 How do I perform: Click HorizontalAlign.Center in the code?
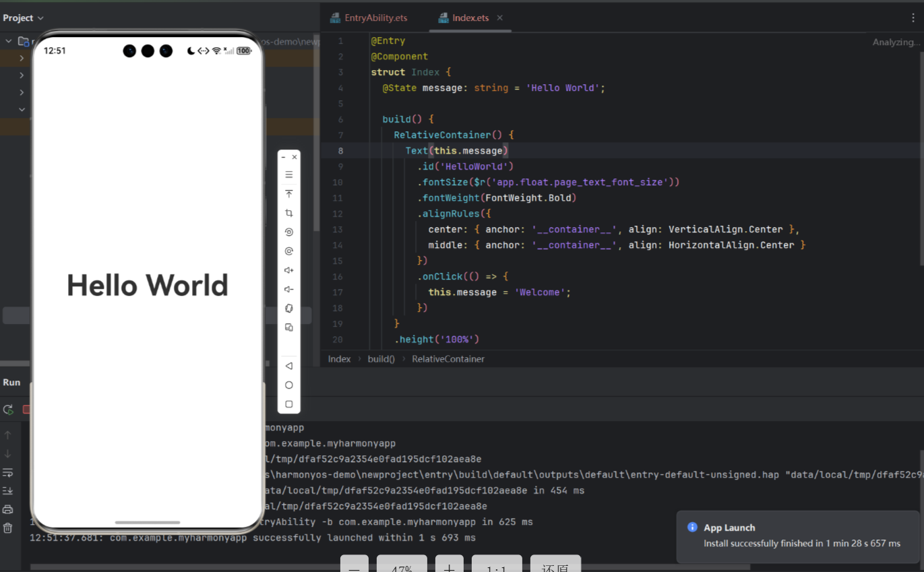[732, 245]
